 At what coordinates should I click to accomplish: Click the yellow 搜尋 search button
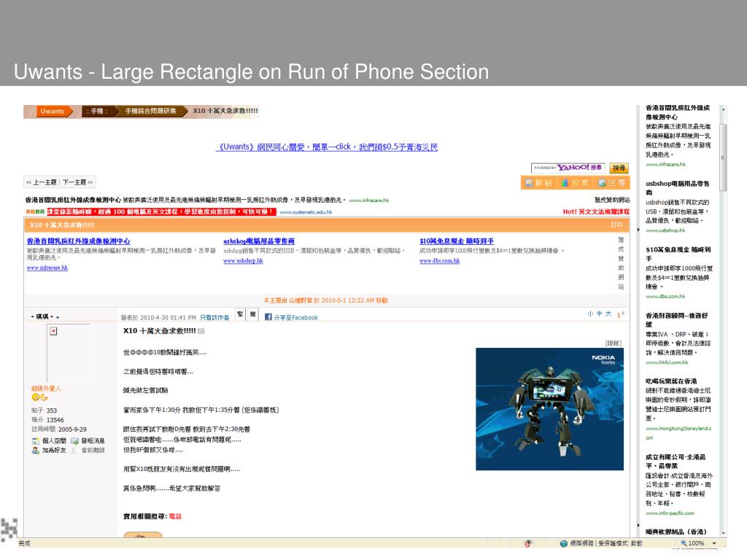[619, 168]
